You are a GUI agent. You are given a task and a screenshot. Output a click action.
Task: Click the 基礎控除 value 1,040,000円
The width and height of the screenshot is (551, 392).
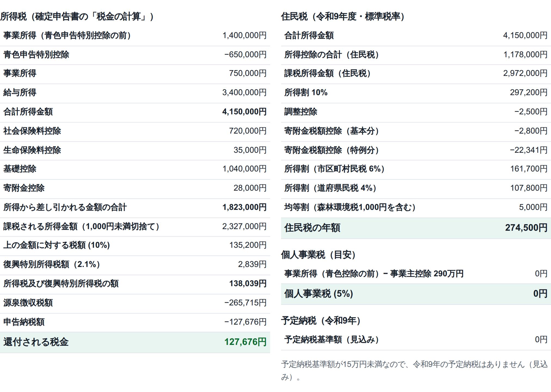click(x=244, y=169)
